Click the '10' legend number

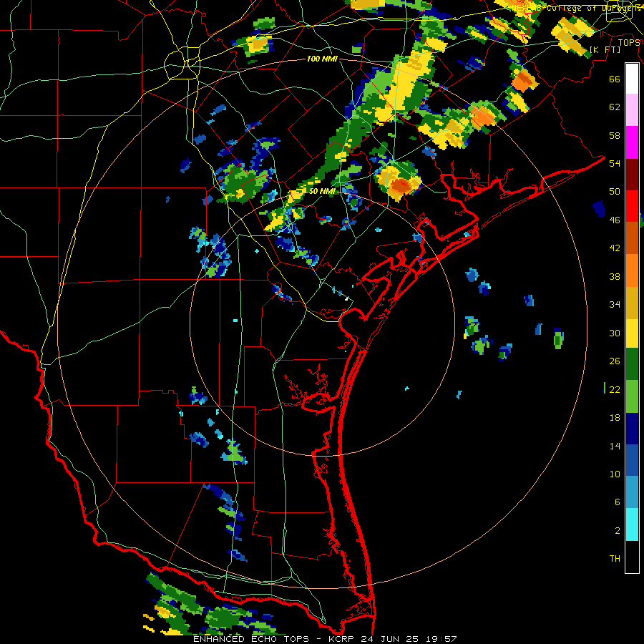pyautogui.click(x=615, y=474)
